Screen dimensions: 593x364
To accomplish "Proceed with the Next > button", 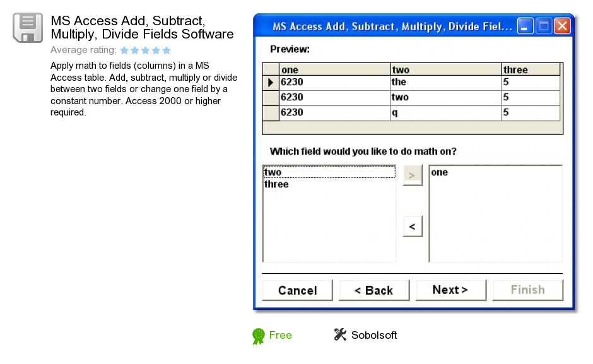I will 451,290.
